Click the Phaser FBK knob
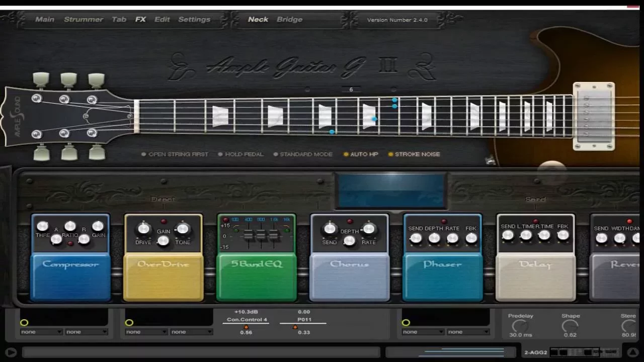The width and height of the screenshot is (644, 362). point(471,238)
